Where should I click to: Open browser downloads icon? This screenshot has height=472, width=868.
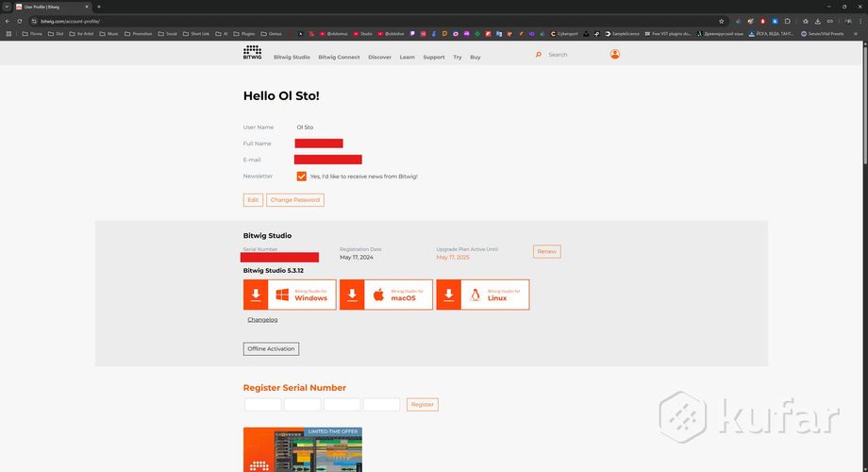coord(818,21)
